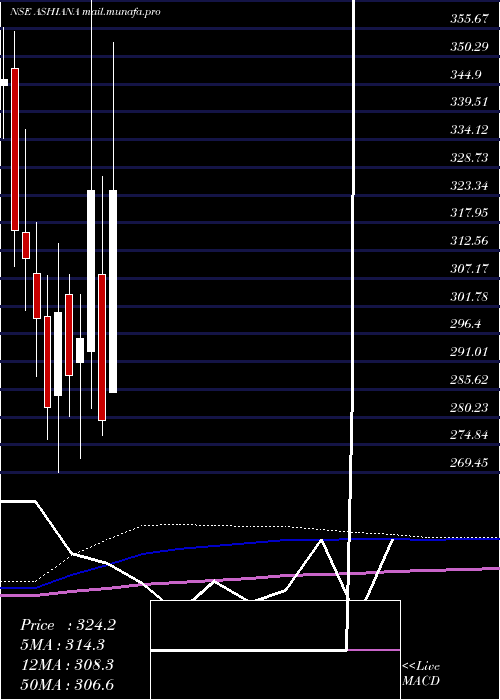Click the 312.56 price axis label
500x700 pixels.
(x=469, y=241)
